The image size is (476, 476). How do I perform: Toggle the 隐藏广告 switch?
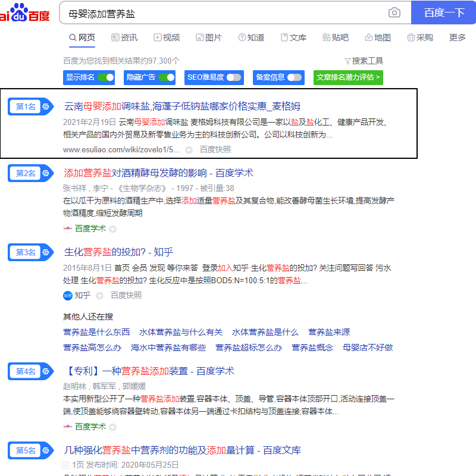coord(167,77)
